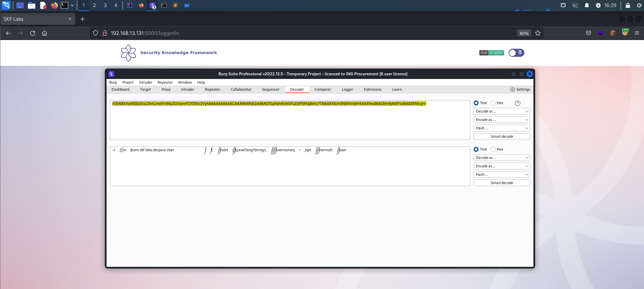
Task: Switch to workspace 4
Action: (116, 5)
